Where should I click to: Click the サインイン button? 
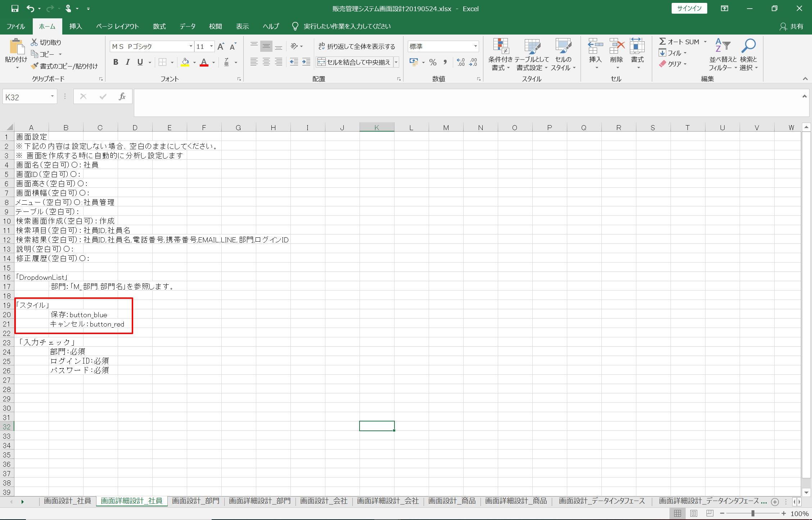coord(689,8)
